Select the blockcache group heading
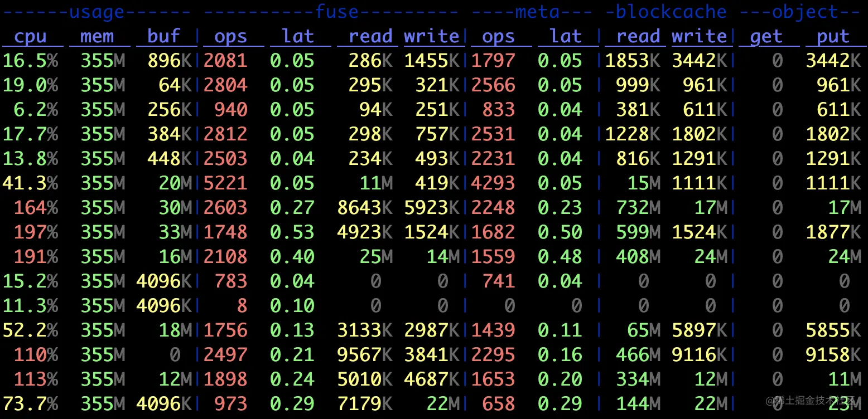Screen dimensions: 868x419 (x=671, y=12)
